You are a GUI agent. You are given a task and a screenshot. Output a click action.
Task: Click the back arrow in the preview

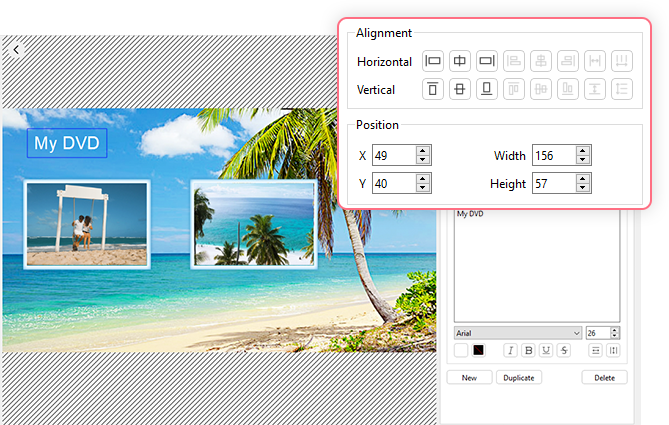[15, 49]
